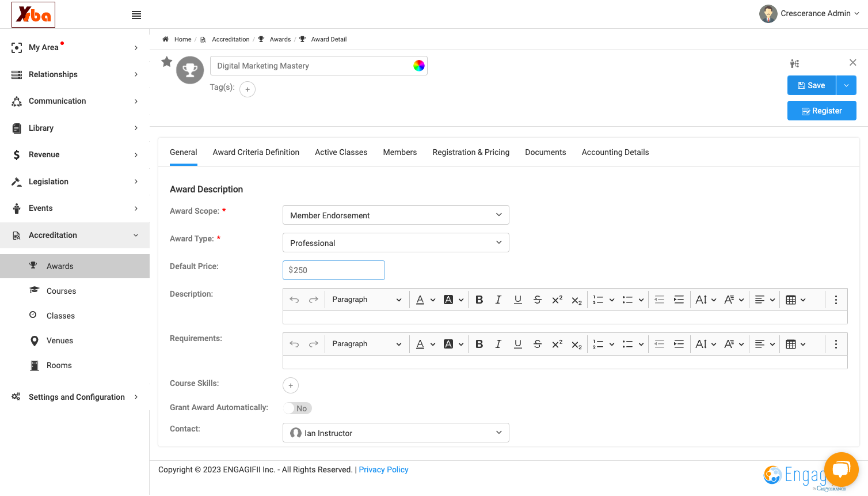The width and height of the screenshot is (868, 496).
Task: Open the Registration & Pricing tab
Action: coord(471,152)
